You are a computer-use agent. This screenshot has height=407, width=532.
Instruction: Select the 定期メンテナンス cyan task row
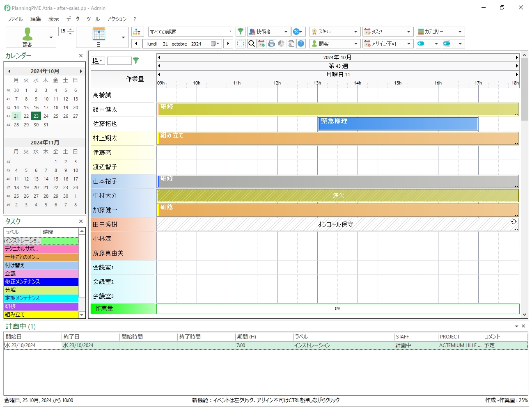tap(41, 298)
